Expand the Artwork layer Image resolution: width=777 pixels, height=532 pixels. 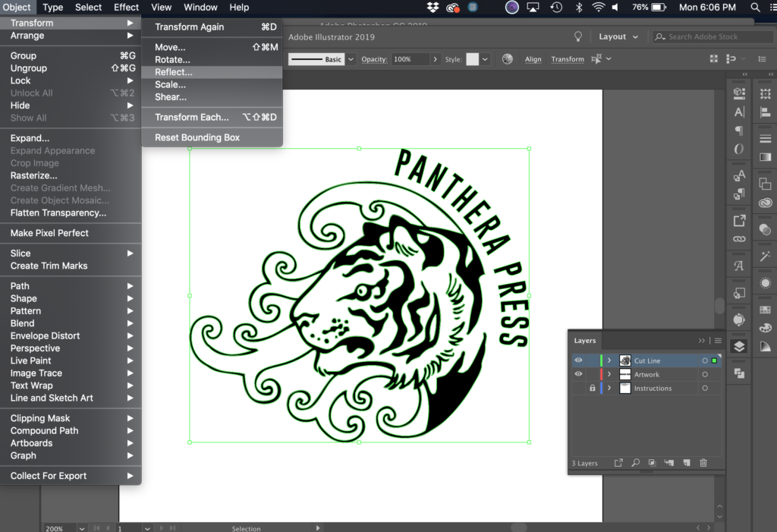point(609,374)
